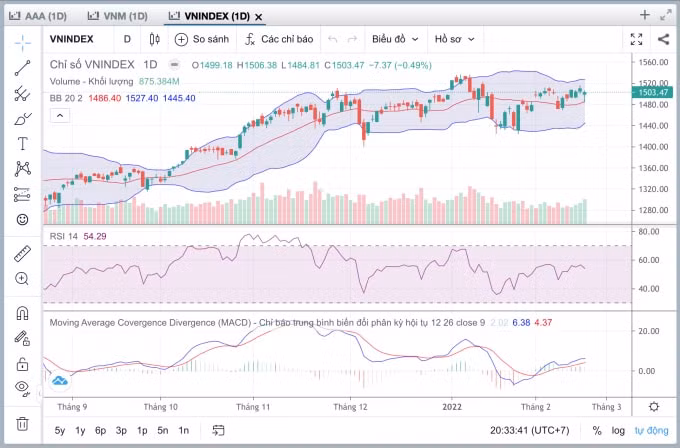This screenshot has height=448, width=680.
Task: Select the 5y time range
Action: (x=60, y=430)
